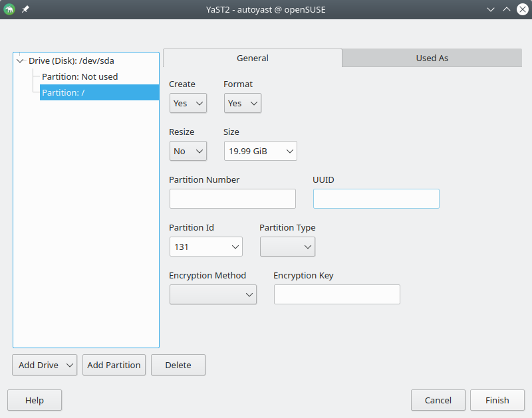Collapse the Drive /dev/sda tree node
This screenshot has width=532, height=418.
point(20,60)
